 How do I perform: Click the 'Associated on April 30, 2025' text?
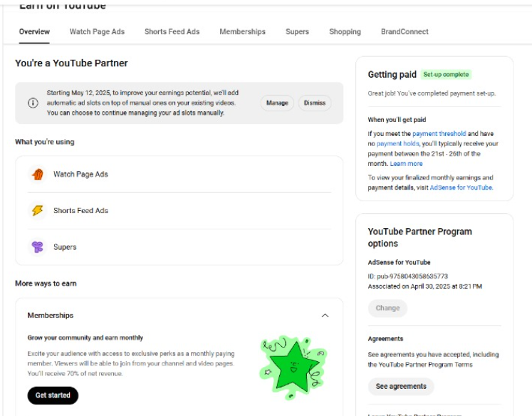tap(424, 286)
